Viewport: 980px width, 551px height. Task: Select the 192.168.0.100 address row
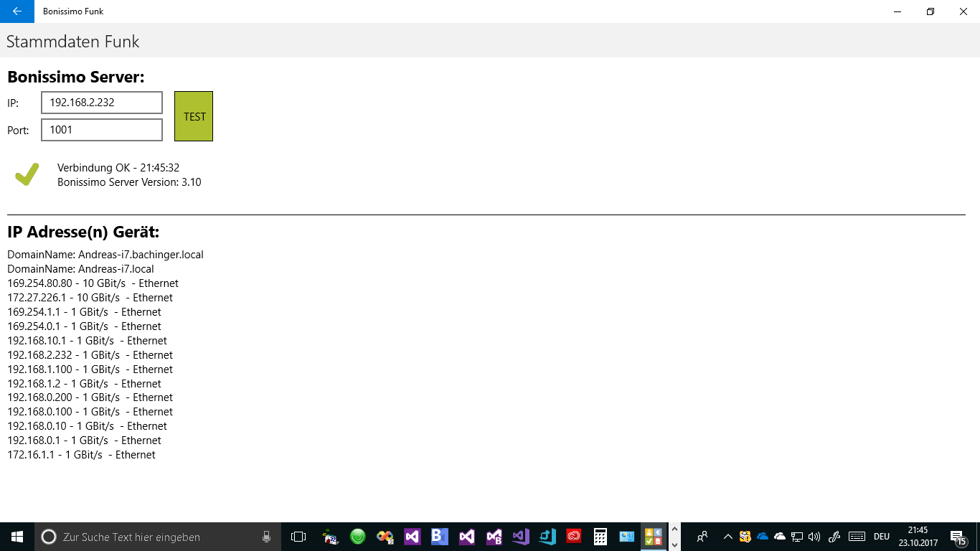[x=90, y=412]
